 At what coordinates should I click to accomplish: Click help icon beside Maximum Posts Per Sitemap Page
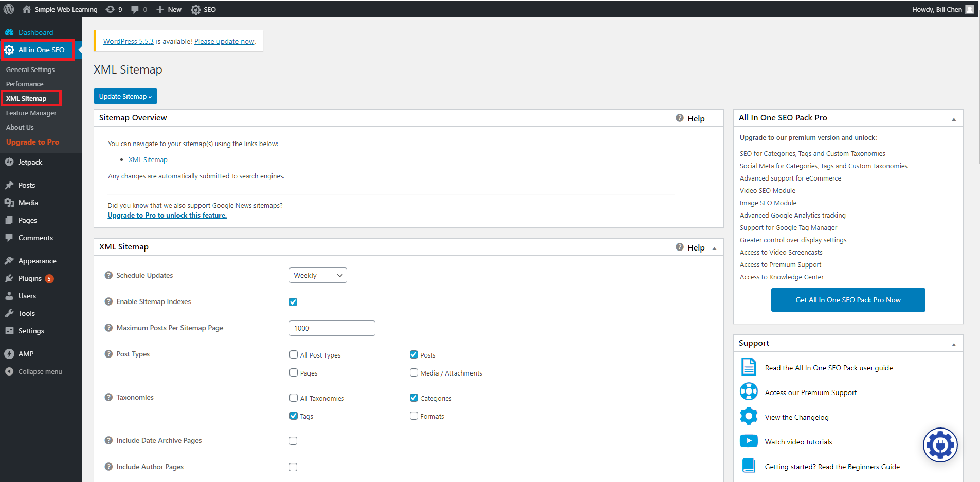pyautogui.click(x=108, y=328)
